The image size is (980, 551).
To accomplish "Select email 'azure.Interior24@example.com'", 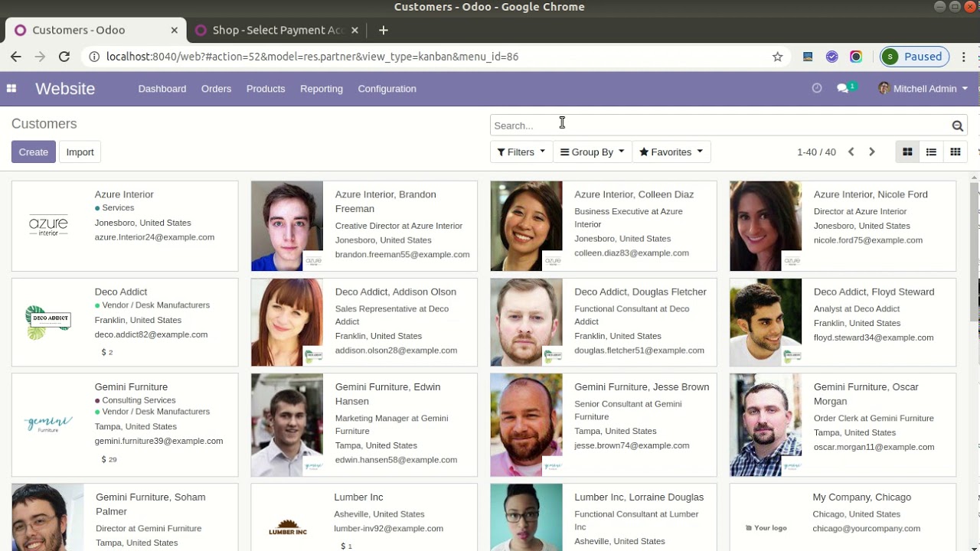I will tap(155, 237).
